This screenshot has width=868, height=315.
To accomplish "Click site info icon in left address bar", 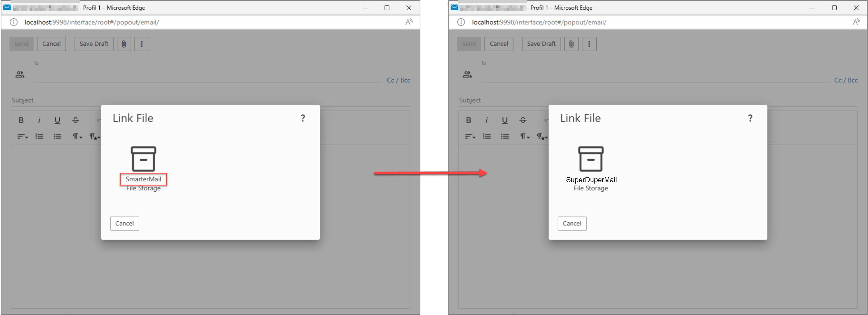I will [14, 22].
